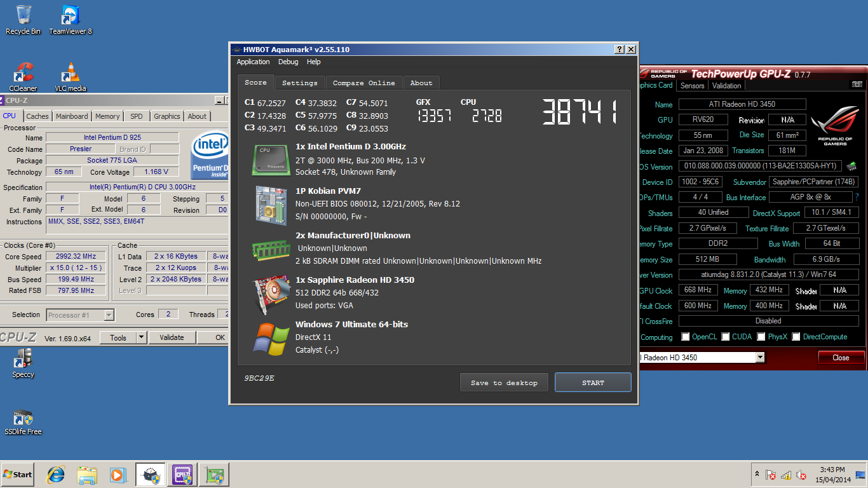
Task: Click the Intel Pentium D logo in CPU-Z
Action: [210, 156]
